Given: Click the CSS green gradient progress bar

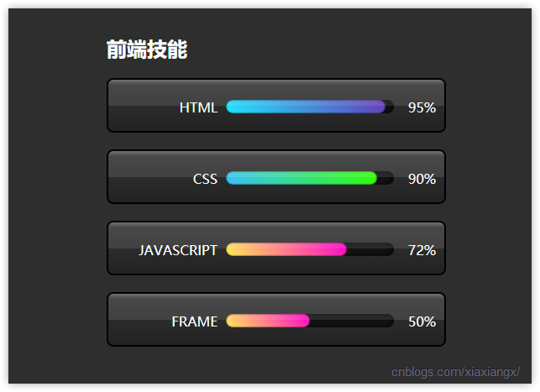Looking at the screenshot, I should (x=301, y=178).
